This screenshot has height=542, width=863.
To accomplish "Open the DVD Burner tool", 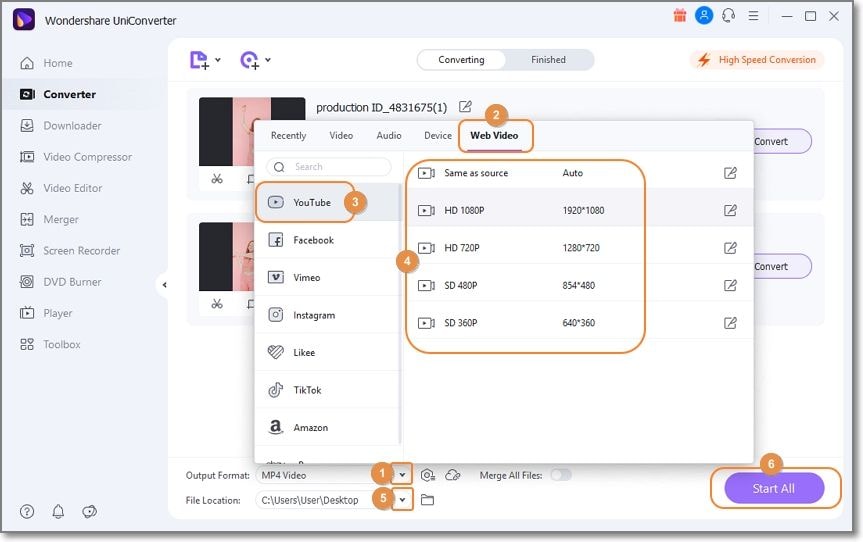I will tap(61, 282).
